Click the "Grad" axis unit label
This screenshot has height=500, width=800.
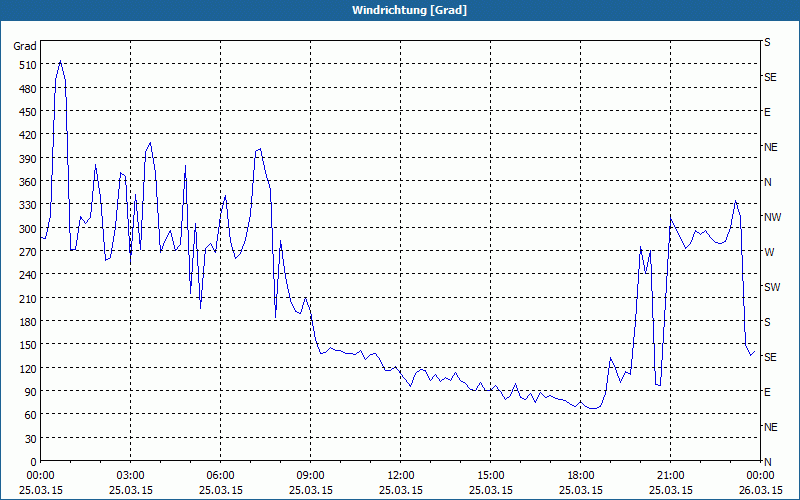coord(25,46)
